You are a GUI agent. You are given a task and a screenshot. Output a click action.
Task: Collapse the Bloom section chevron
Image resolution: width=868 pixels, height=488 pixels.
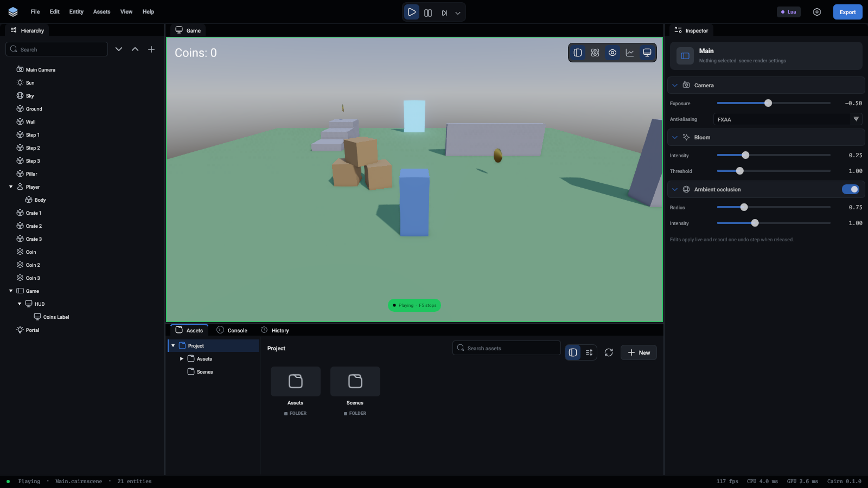pos(675,137)
